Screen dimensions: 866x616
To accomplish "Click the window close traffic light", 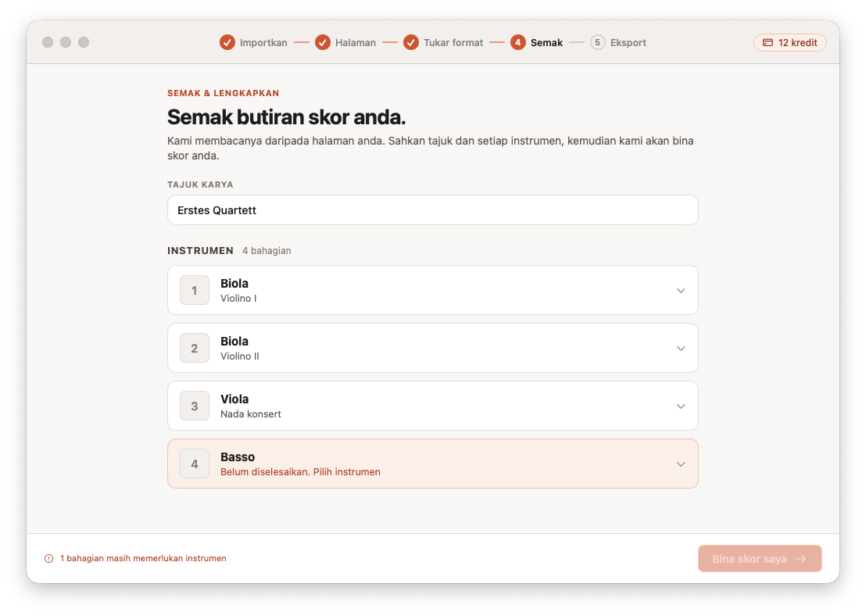I will pos(48,42).
